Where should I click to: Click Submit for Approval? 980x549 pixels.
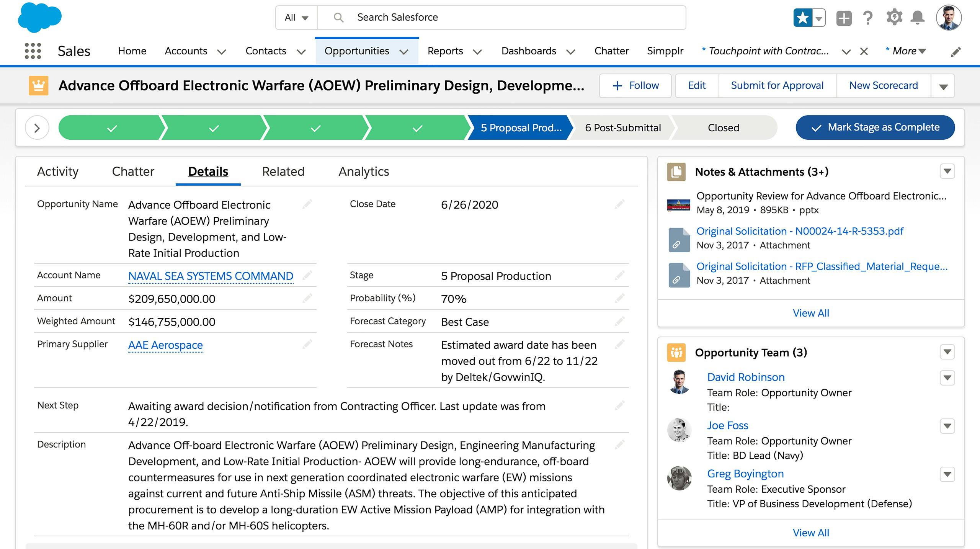pos(777,86)
